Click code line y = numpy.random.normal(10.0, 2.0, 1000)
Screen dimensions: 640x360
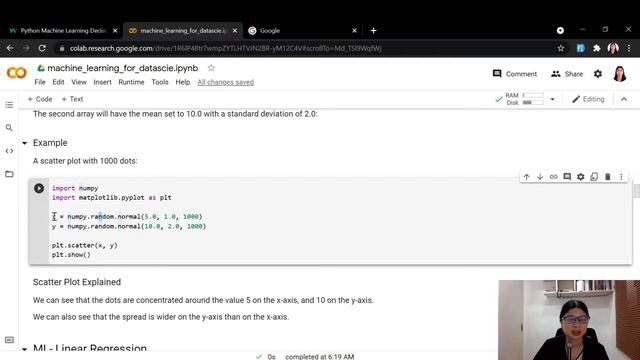tap(129, 226)
